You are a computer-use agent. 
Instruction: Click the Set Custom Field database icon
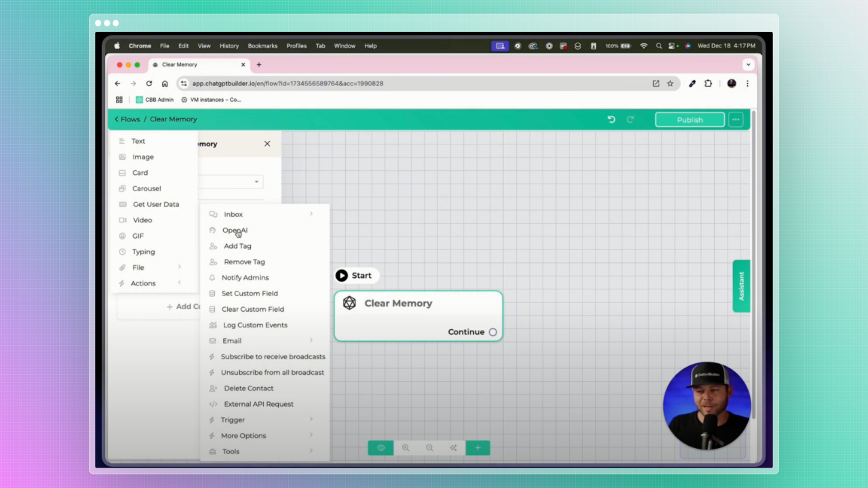coord(212,293)
